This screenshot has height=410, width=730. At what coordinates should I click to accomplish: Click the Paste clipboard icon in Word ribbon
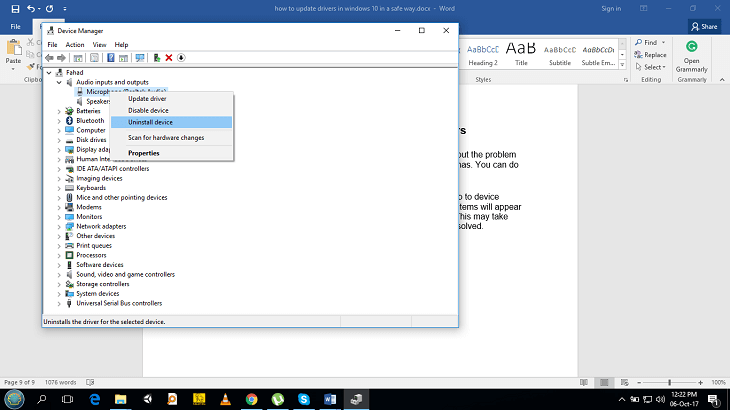click(14, 47)
